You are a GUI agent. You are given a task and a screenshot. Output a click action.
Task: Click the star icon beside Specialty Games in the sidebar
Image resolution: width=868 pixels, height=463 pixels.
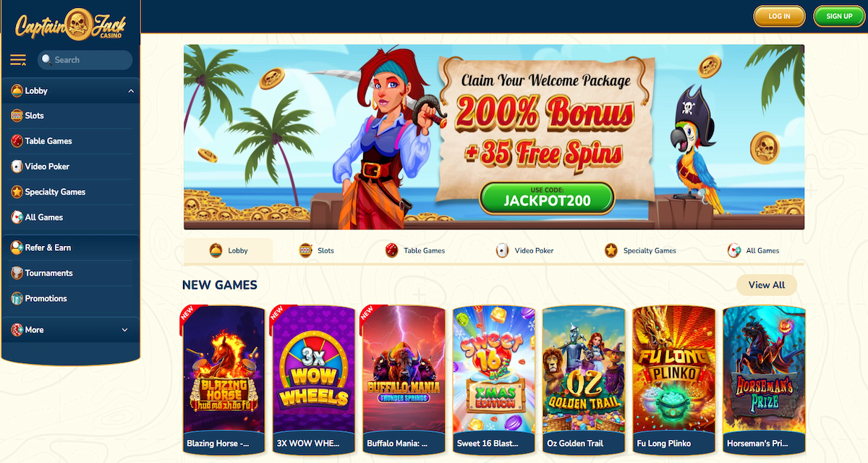(x=17, y=192)
